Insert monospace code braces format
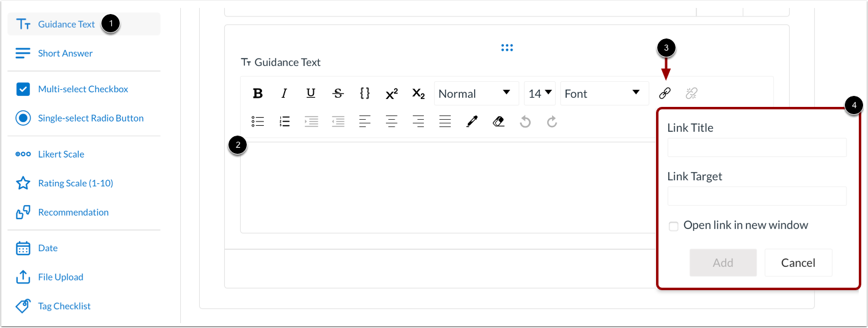868x328 pixels. [365, 93]
